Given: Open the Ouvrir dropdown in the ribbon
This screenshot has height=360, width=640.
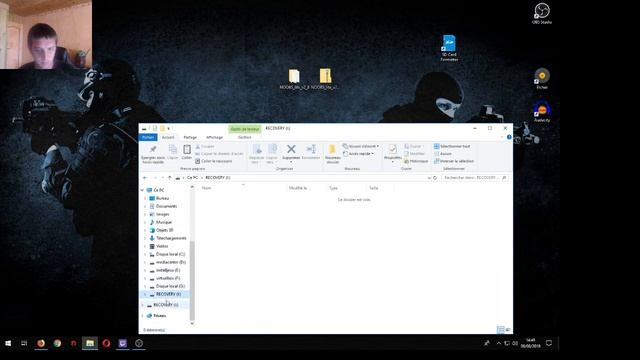Looking at the screenshot, I should [x=414, y=146].
